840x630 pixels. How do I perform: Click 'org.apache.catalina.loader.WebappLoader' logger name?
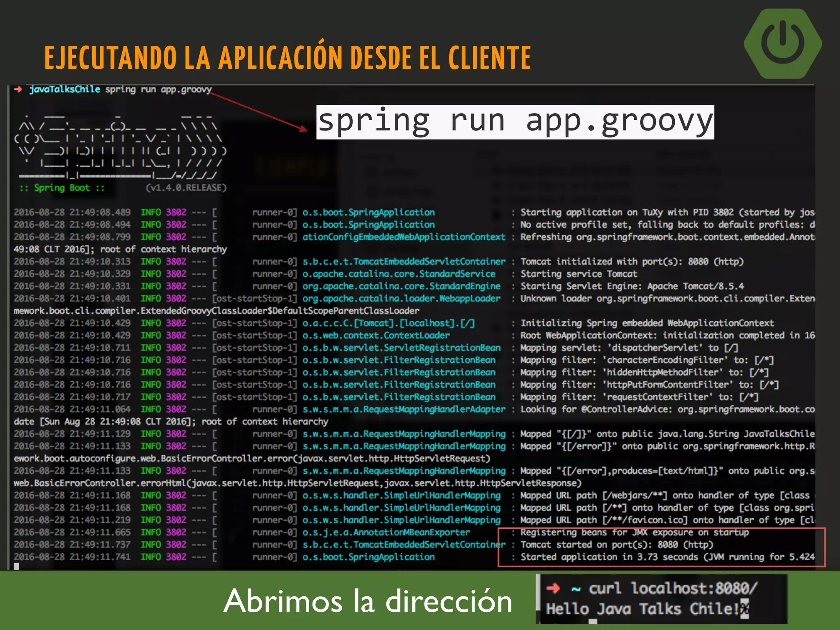tap(402, 299)
